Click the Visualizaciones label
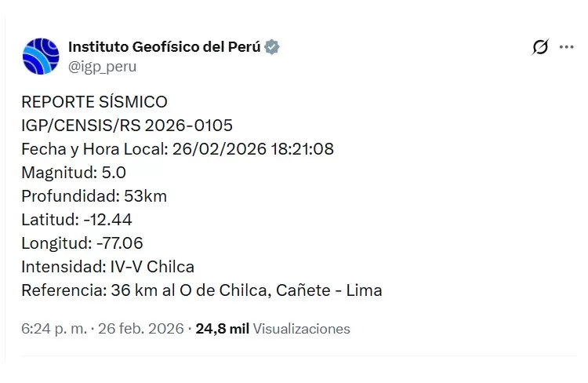588x383 pixels. [302, 329]
